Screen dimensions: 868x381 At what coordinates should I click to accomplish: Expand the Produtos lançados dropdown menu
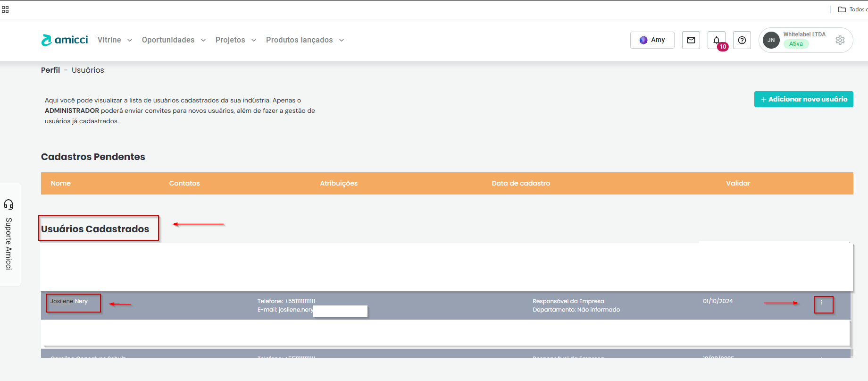pos(305,40)
